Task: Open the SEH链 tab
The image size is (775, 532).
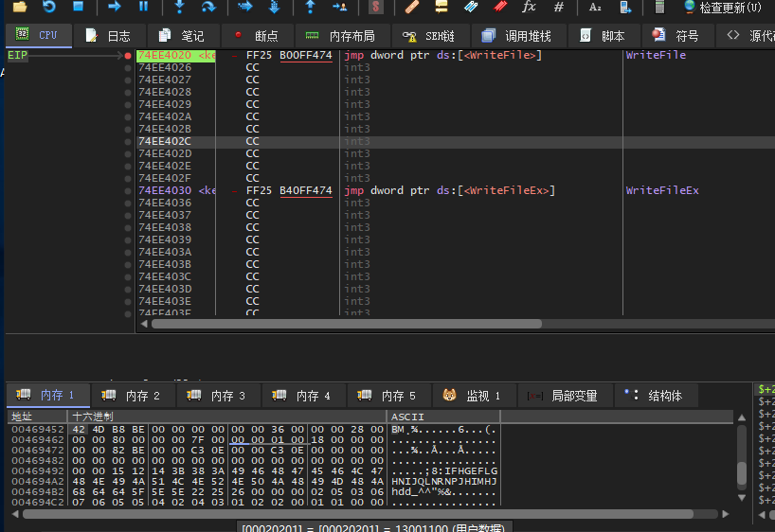Action: tap(429, 36)
